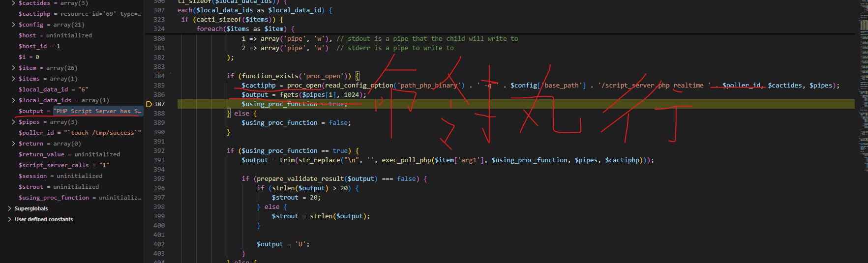Select $using_proc_function row in Variables panel
This screenshot has width=868, height=263.
[x=72, y=198]
